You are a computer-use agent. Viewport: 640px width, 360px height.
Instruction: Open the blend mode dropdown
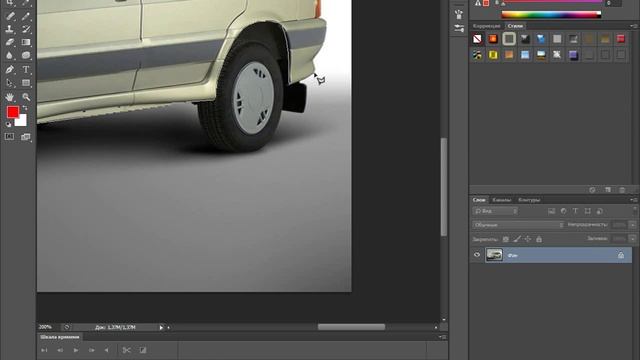pyautogui.click(x=518, y=225)
